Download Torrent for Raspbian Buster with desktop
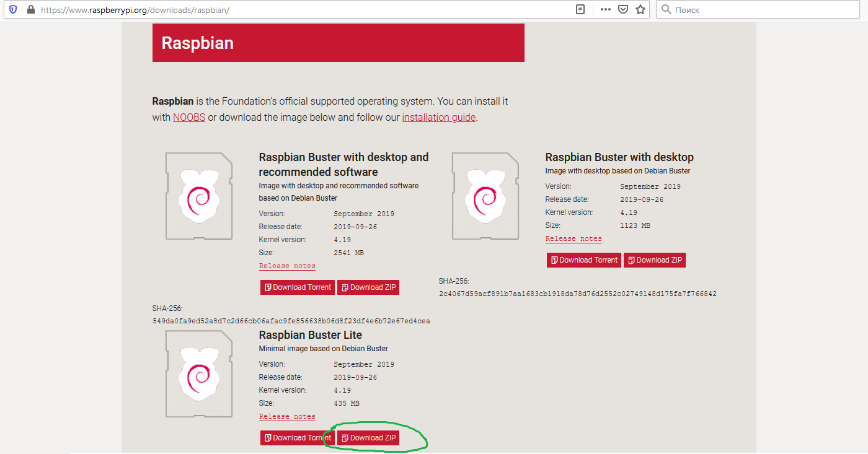The image size is (868, 454). (x=584, y=260)
